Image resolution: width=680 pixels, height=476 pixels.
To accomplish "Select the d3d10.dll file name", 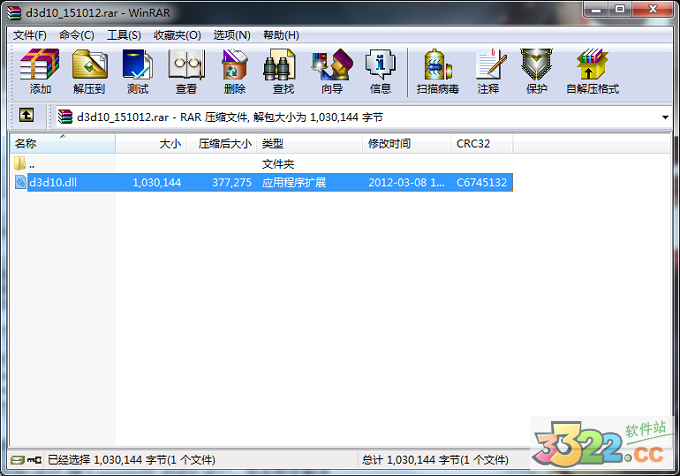I will click(53, 183).
